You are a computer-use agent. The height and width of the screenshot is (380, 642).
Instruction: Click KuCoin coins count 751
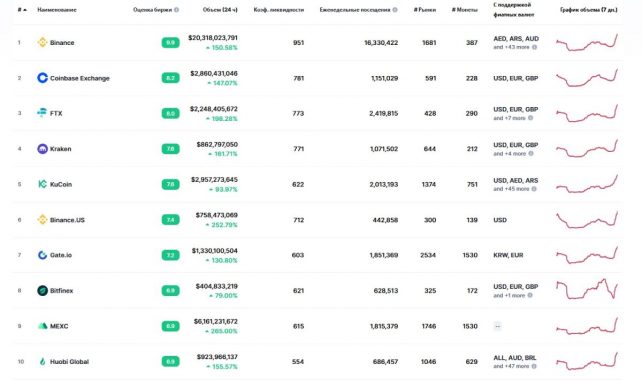[x=472, y=184]
